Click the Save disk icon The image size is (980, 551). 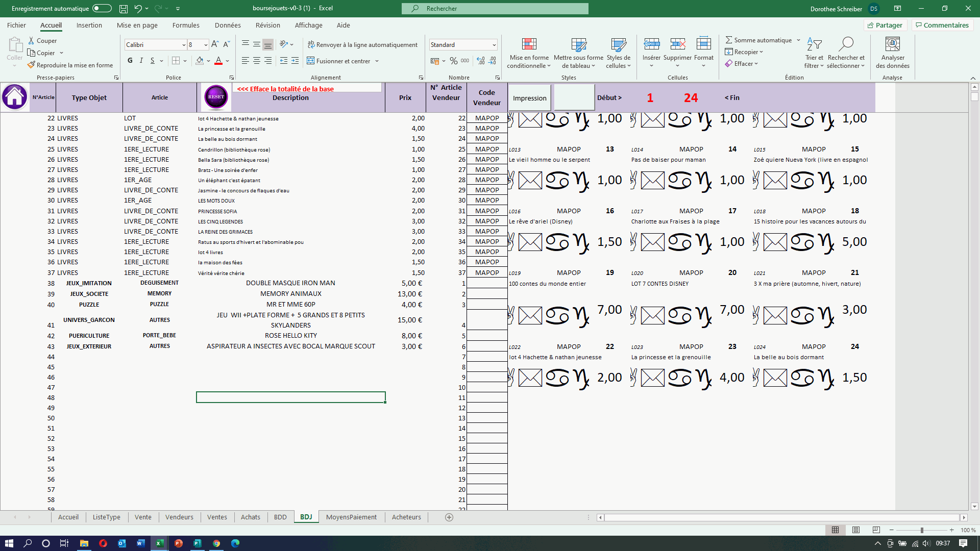[123, 9]
